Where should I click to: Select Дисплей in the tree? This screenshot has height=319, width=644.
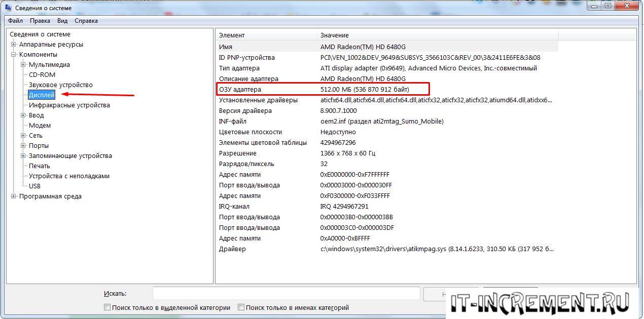click(42, 95)
